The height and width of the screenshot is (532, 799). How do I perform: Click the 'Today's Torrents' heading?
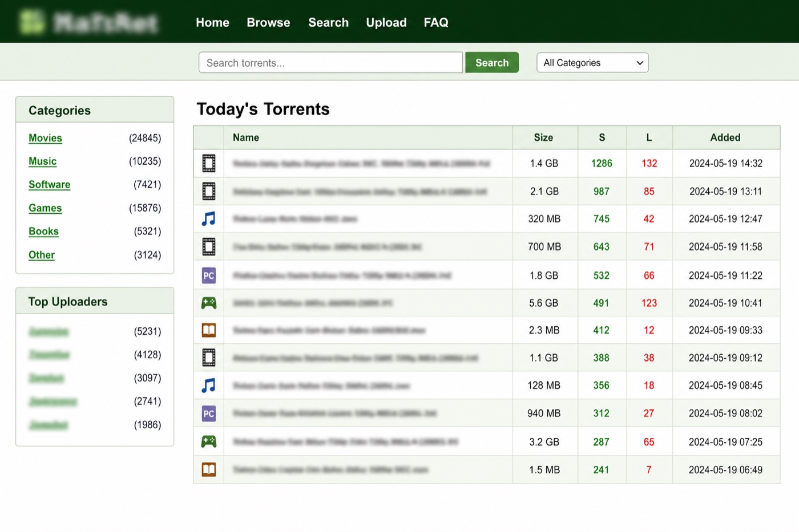[x=263, y=109]
